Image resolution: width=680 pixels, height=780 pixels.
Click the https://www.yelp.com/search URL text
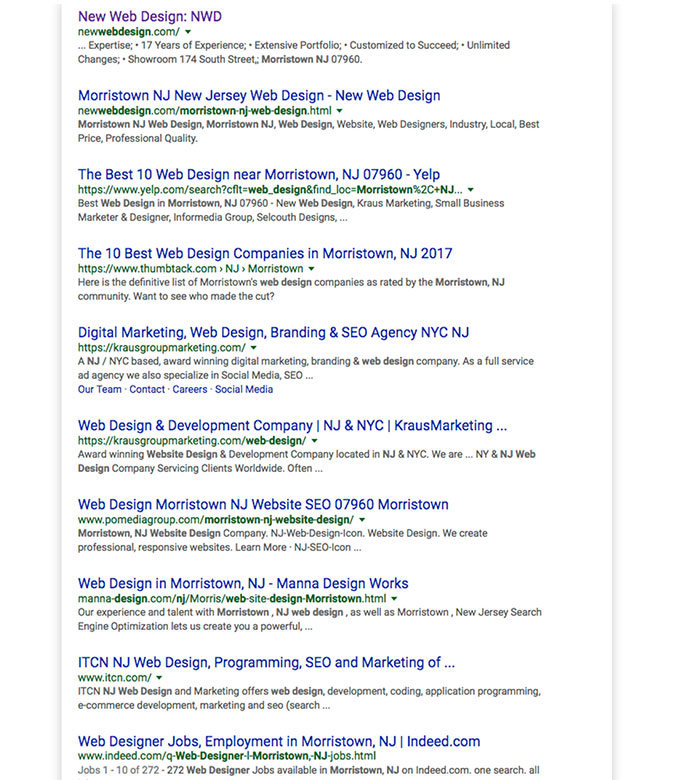(x=270, y=190)
